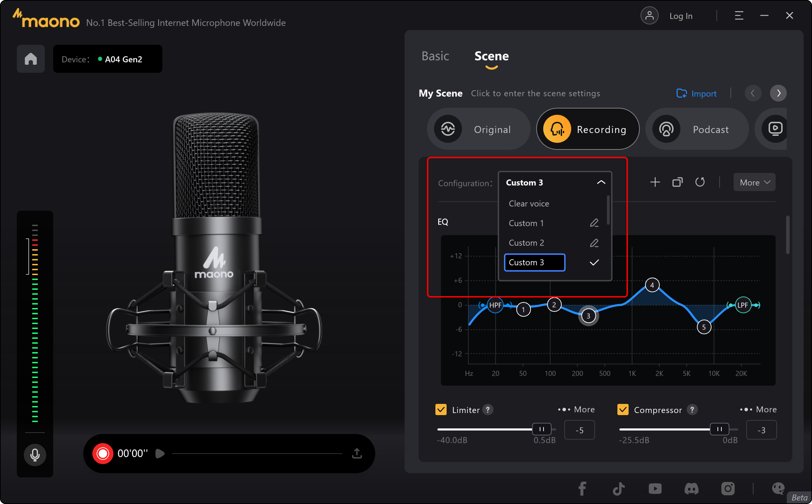Export the recording with upload icon
The width and height of the screenshot is (812, 504).
(x=357, y=453)
